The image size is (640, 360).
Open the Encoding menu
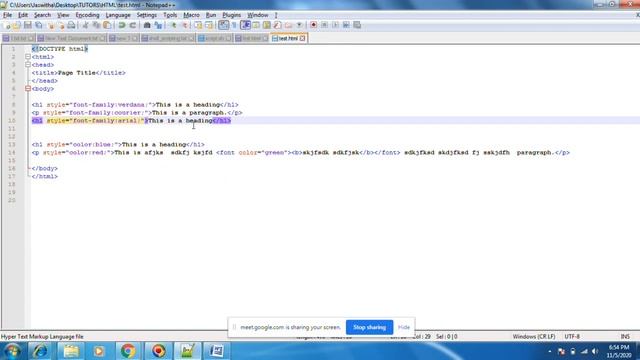point(87,15)
